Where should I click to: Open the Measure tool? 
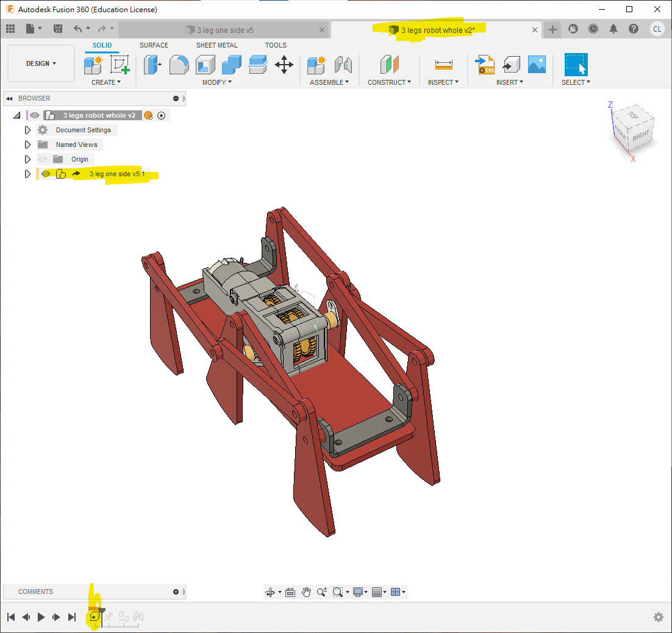[x=443, y=64]
